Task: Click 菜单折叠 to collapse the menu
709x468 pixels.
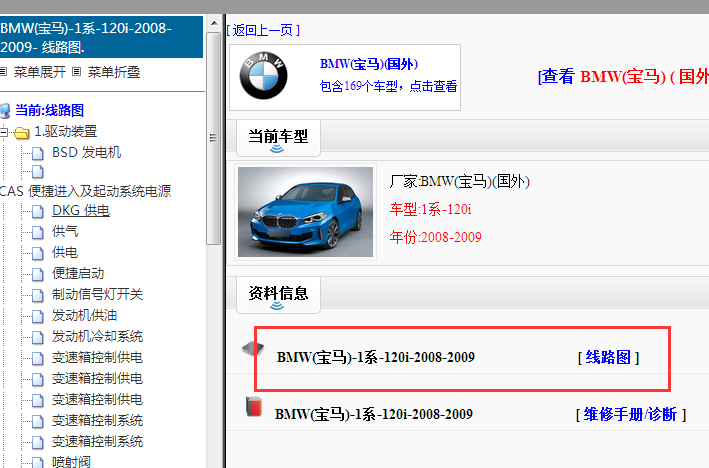Action: 113,72
